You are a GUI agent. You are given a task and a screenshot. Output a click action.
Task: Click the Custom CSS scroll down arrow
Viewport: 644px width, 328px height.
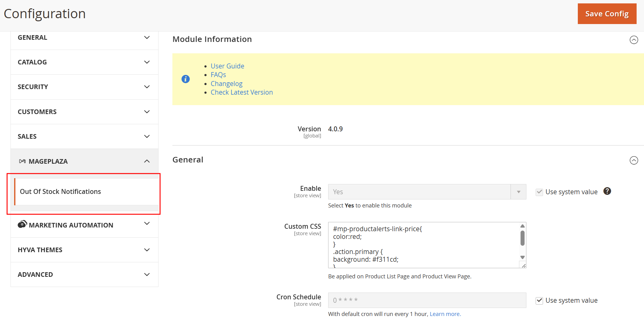pyautogui.click(x=522, y=257)
